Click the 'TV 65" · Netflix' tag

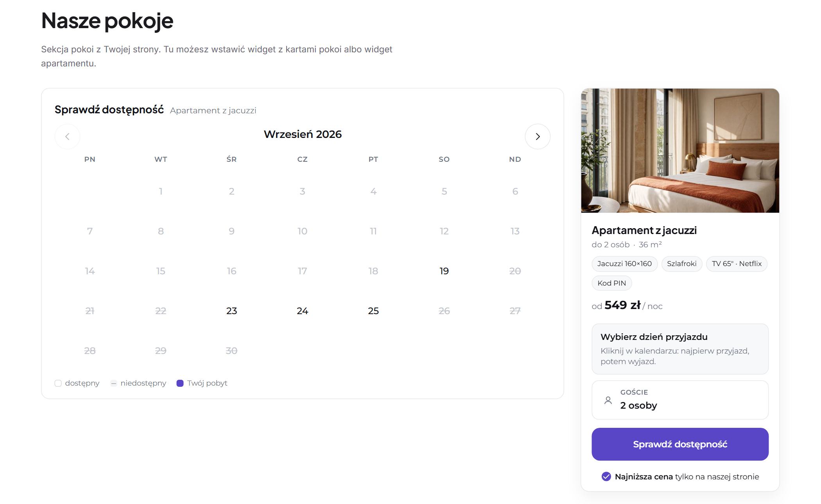click(x=737, y=264)
